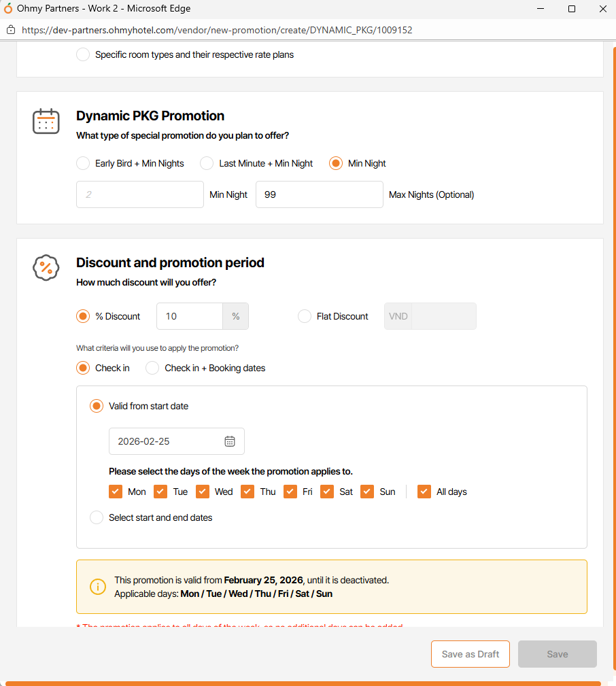Click the Save button
Viewport: 616px width, 686px height.
click(557, 654)
